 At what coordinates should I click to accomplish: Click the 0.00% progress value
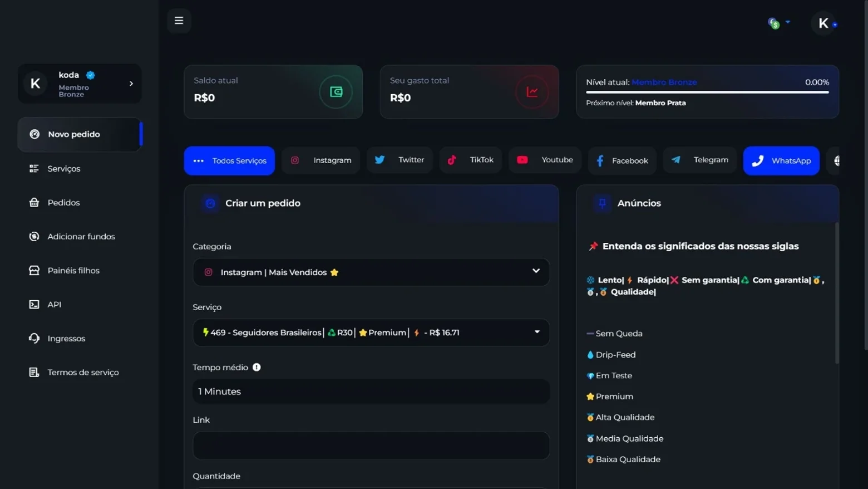(817, 82)
